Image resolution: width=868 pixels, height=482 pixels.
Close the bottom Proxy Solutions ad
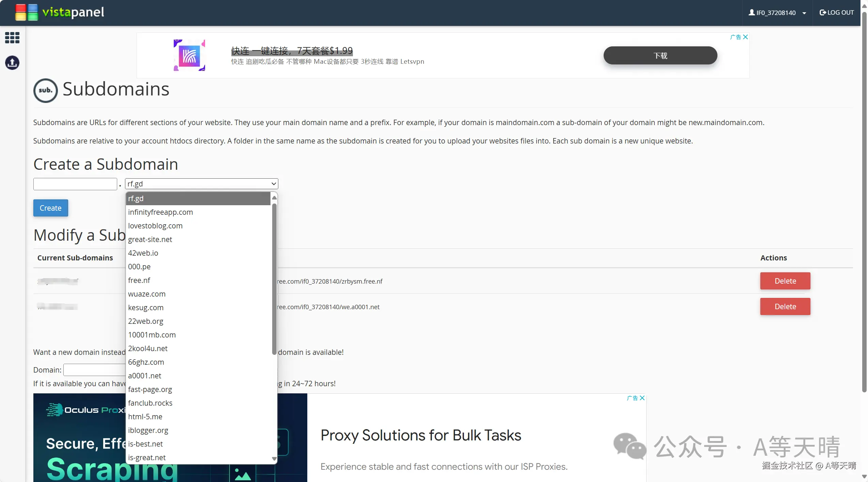642,398
